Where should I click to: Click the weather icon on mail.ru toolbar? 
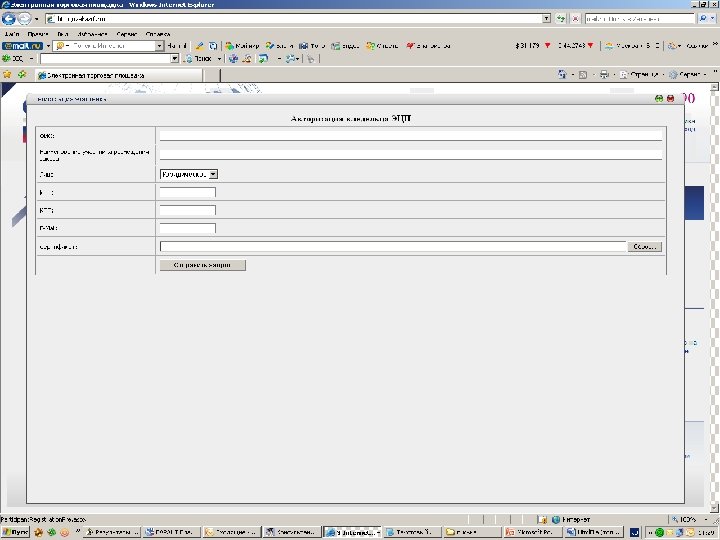coord(609,46)
